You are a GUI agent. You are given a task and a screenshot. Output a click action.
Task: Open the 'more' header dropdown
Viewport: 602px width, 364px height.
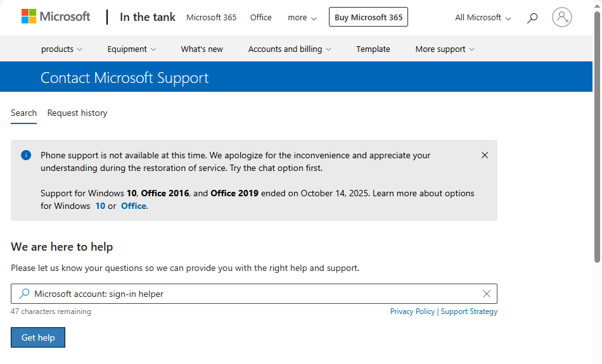pos(302,18)
